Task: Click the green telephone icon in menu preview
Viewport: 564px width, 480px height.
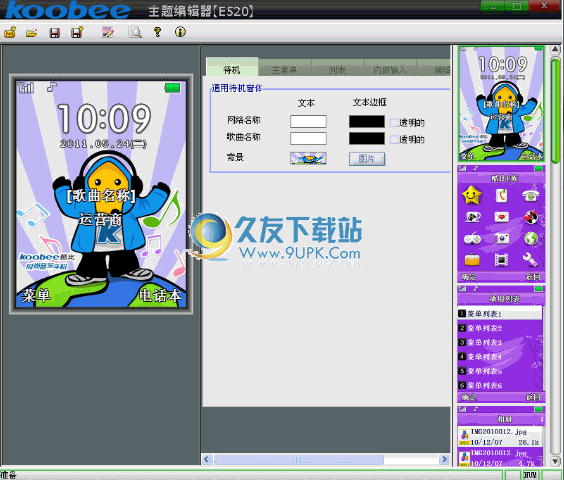Action: (531, 195)
